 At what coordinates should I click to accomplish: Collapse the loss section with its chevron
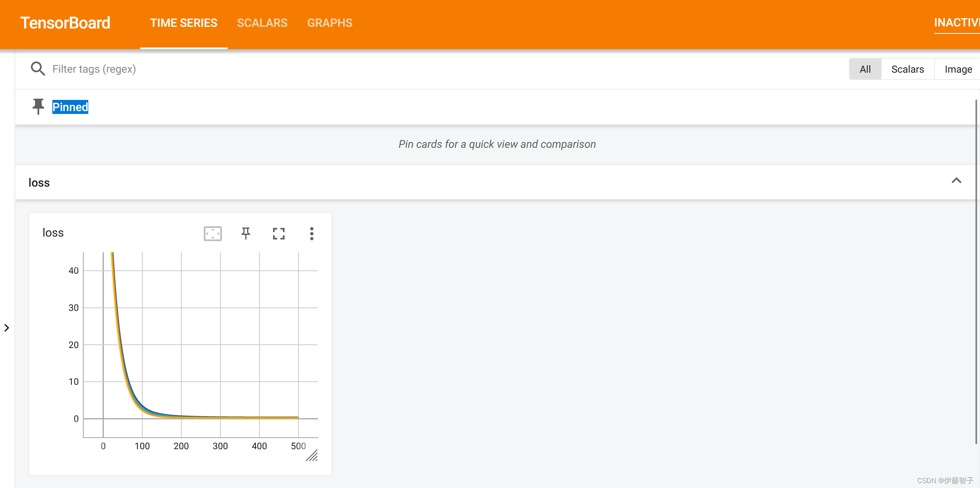tap(957, 181)
